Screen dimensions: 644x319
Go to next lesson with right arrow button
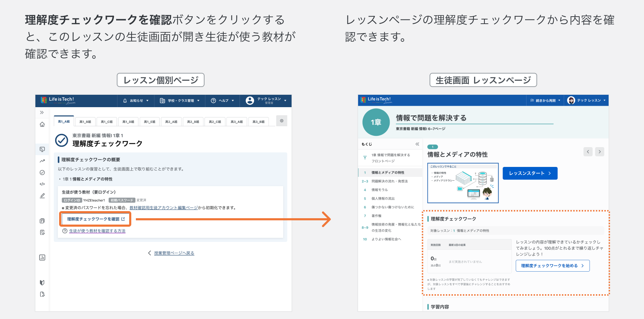point(599,152)
